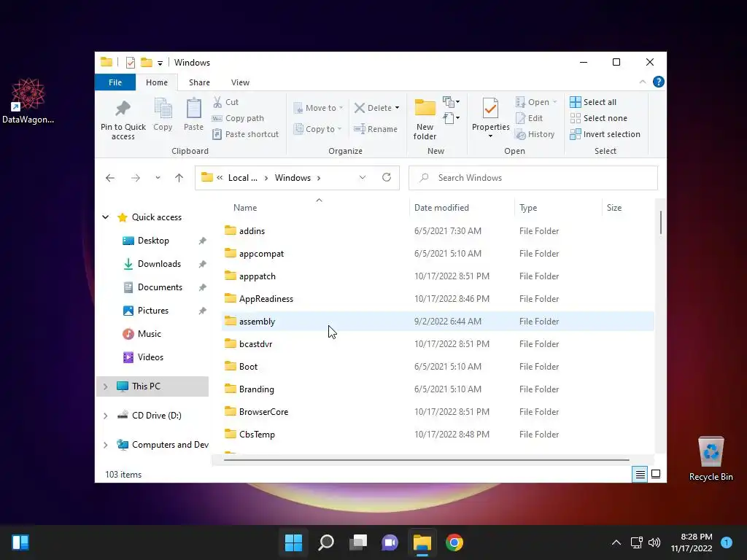Expand Computers and Devices node
This screenshot has height=560, width=747.
(x=105, y=445)
